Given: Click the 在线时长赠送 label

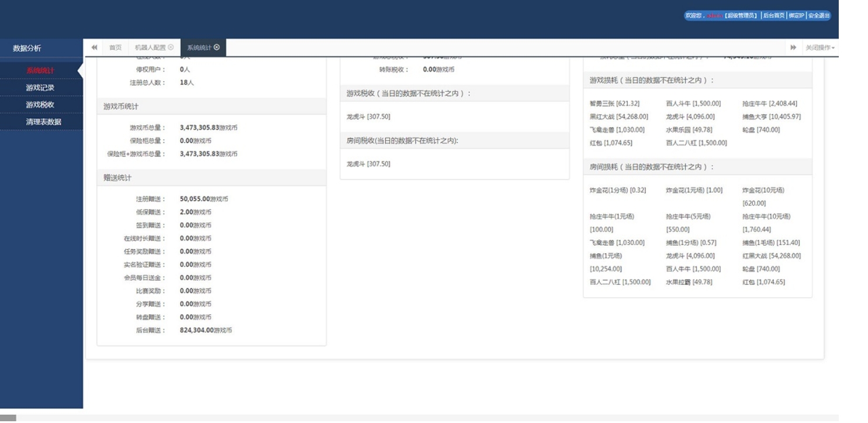Looking at the screenshot, I should coord(144,238).
